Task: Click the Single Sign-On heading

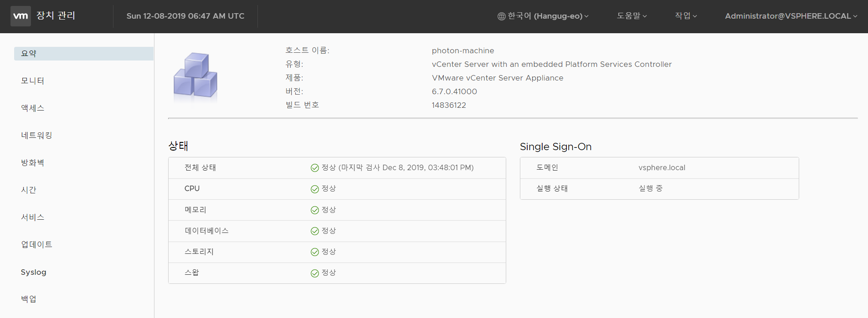Action: (x=555, y=146)
